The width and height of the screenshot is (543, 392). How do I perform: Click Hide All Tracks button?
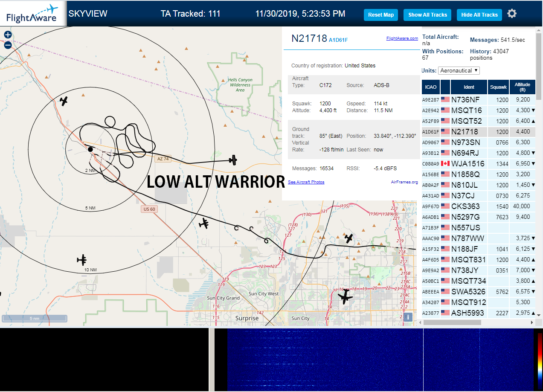479,15
